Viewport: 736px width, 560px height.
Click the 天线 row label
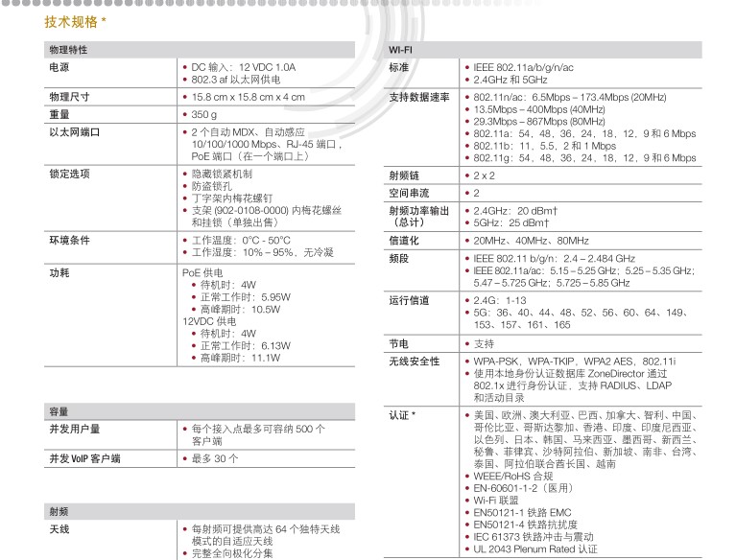click(x=59, y=529)
